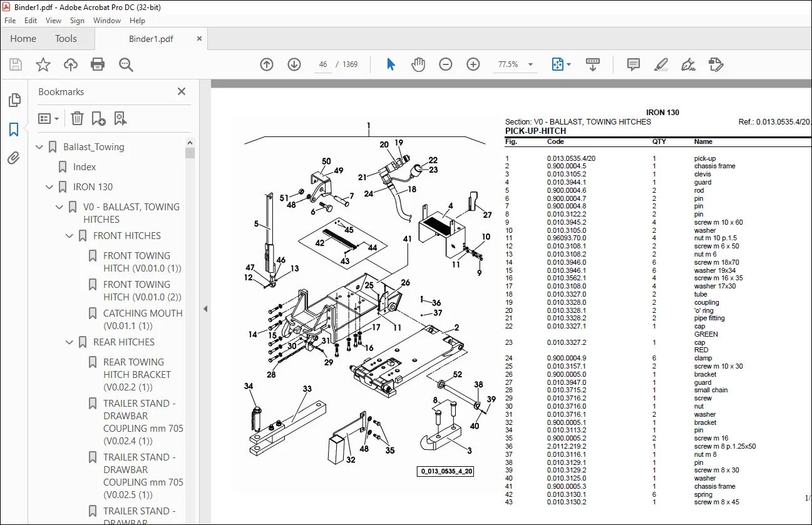Close the Bookmarks panel
The image size is (812, 525).
tap(182, 91)
